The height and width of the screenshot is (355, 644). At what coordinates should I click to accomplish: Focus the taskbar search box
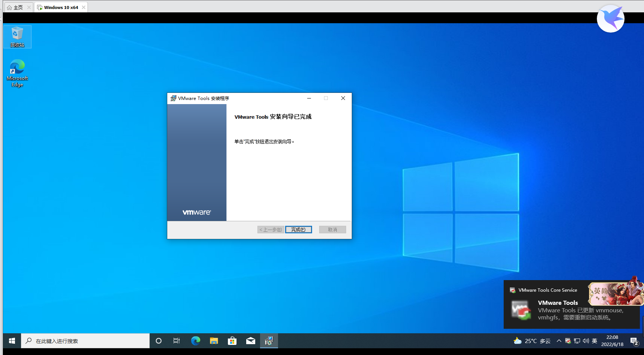coord(85,341)
